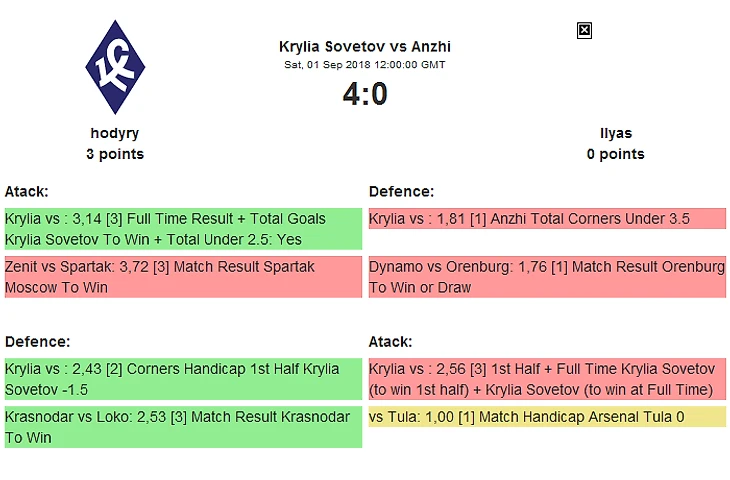This screenshot has height=480, width=730.
Task: Click the Krylia Sovetov club logo
Action: click(x=115, y=67)
